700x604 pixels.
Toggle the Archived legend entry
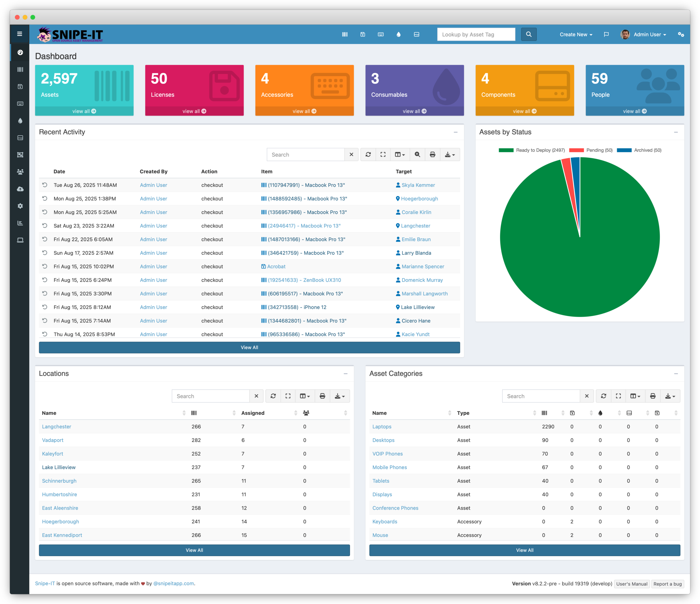[639, 150]
